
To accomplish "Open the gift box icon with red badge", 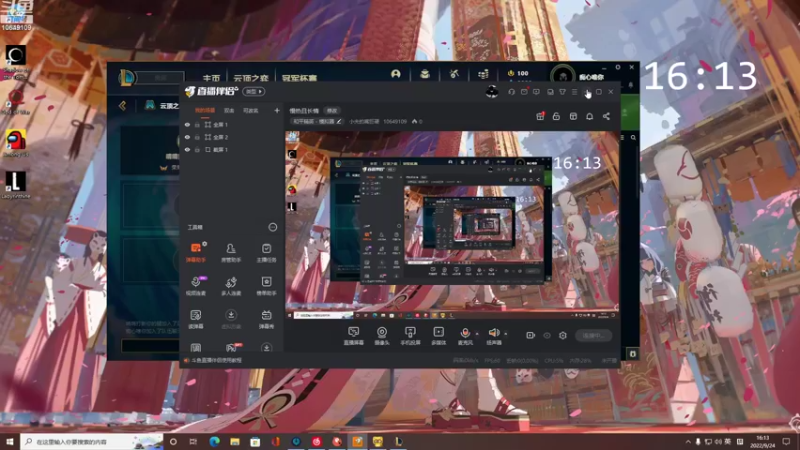I will 540,116.
